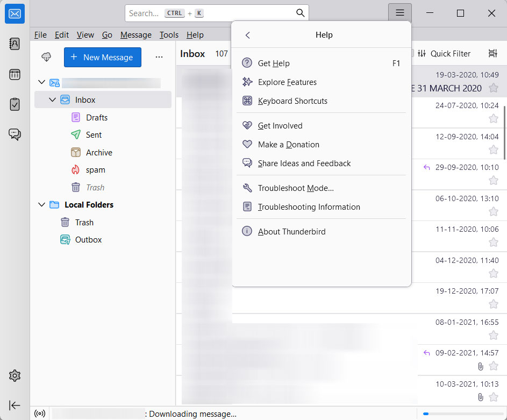Open the Address Book space

pos(15,44)
